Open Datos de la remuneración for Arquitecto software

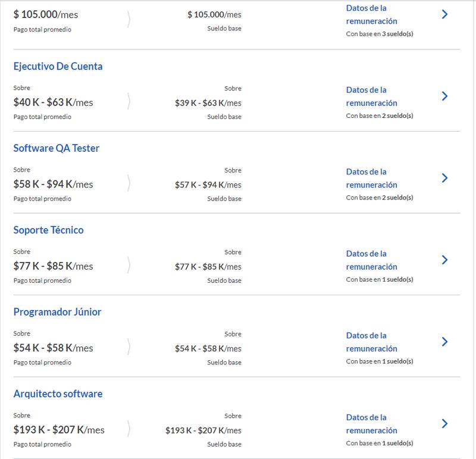(x=371, y=424)
